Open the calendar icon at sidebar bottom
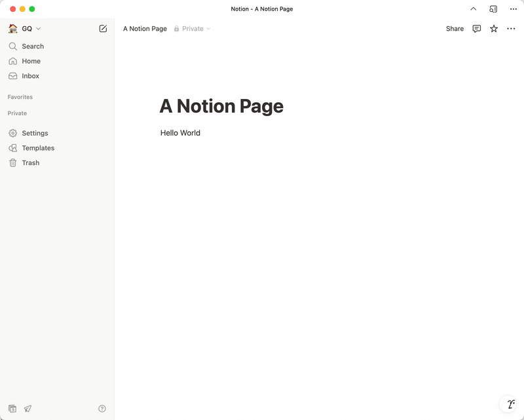This screenshot has width=524, height=420. [x=12, y=408]
